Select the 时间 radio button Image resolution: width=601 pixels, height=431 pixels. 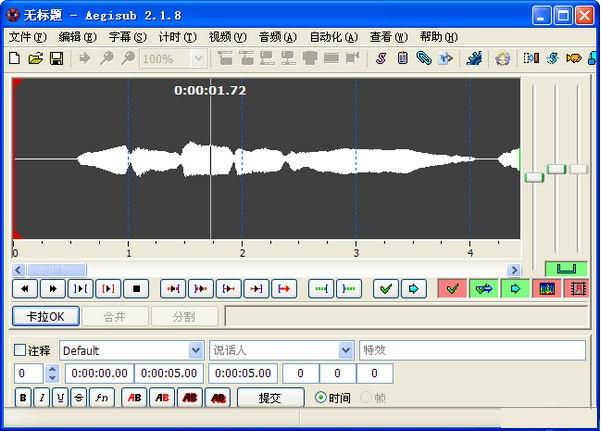(320, 397)
